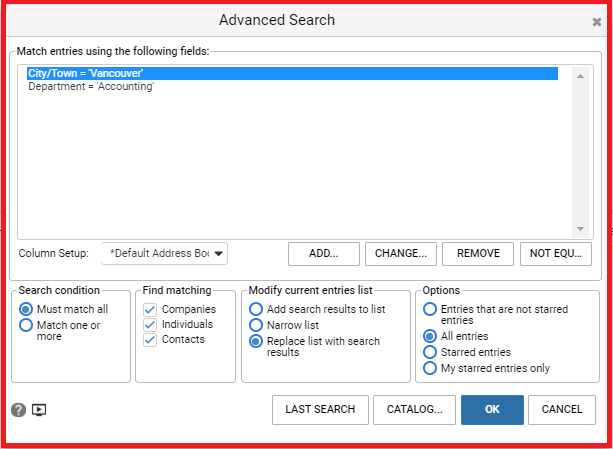Expand the Column Setup dropdown
The image size is (613, 449).
pos(164,254)
